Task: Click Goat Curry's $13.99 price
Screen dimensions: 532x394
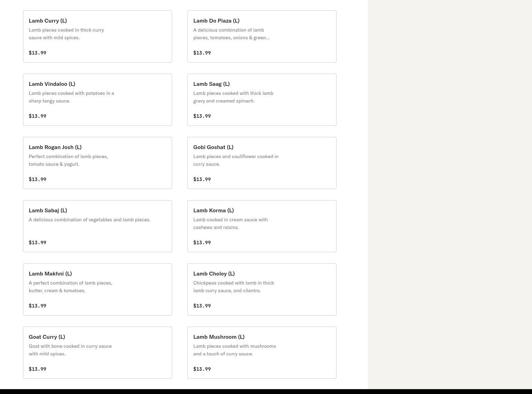Action: (38, 369)
